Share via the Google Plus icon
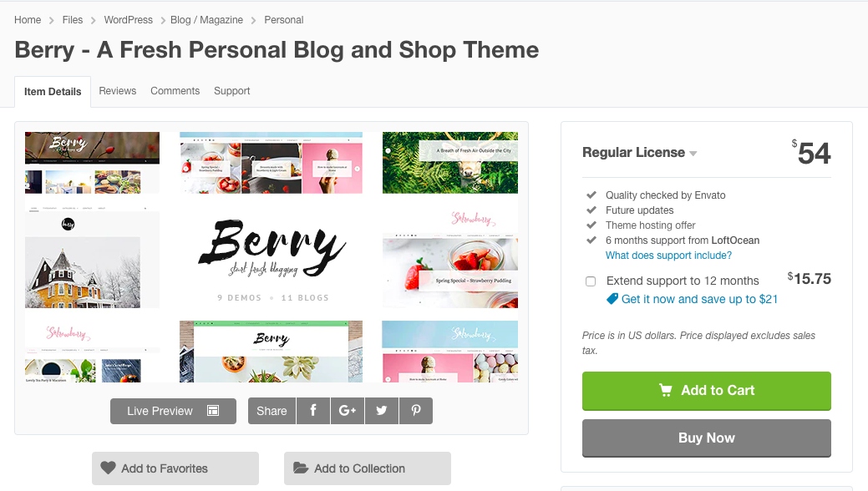Image resolution: width=868 pixels, height=491 pixels. [x=348, y=411]
